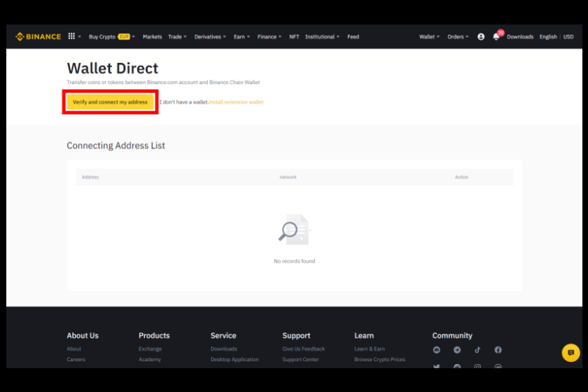Viewport: 588px width, 392px height.
Task: Open the Exchange footer link
Action: coord(150,349)
